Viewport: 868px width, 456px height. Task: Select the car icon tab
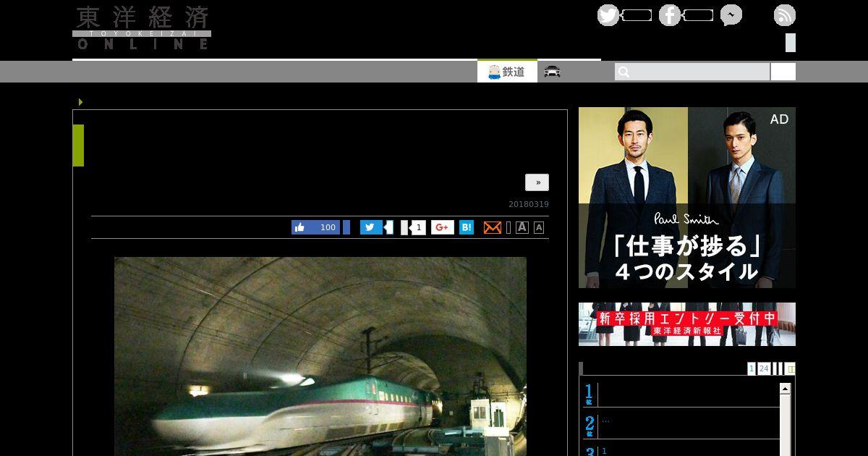[553, 72]
